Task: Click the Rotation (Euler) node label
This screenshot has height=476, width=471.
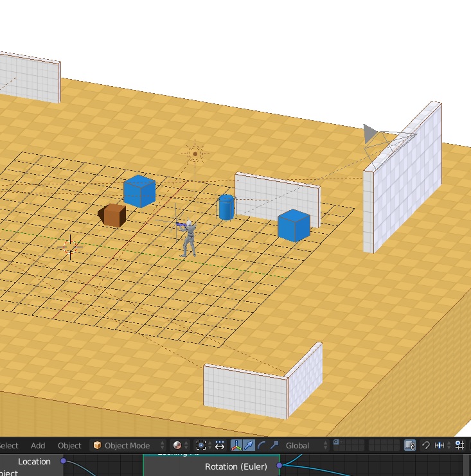Action: 236,466
